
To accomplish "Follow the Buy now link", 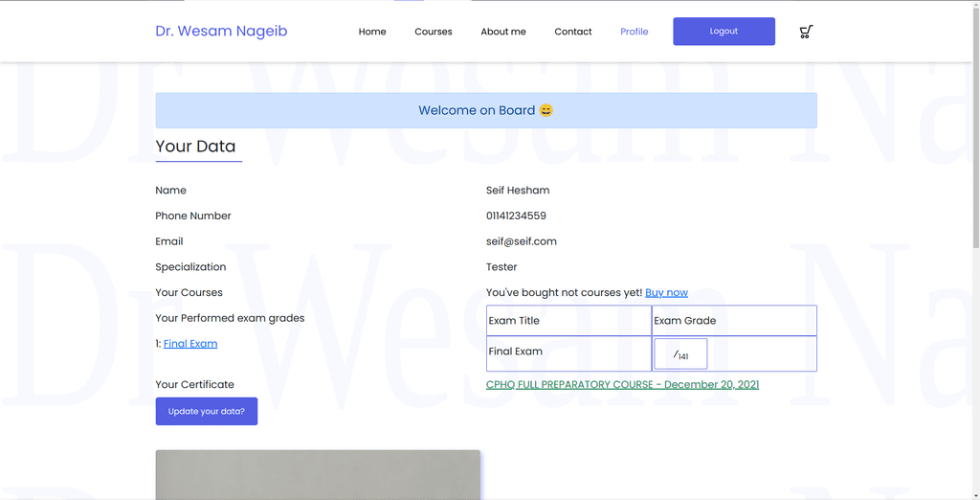I will tap(666, 293).
